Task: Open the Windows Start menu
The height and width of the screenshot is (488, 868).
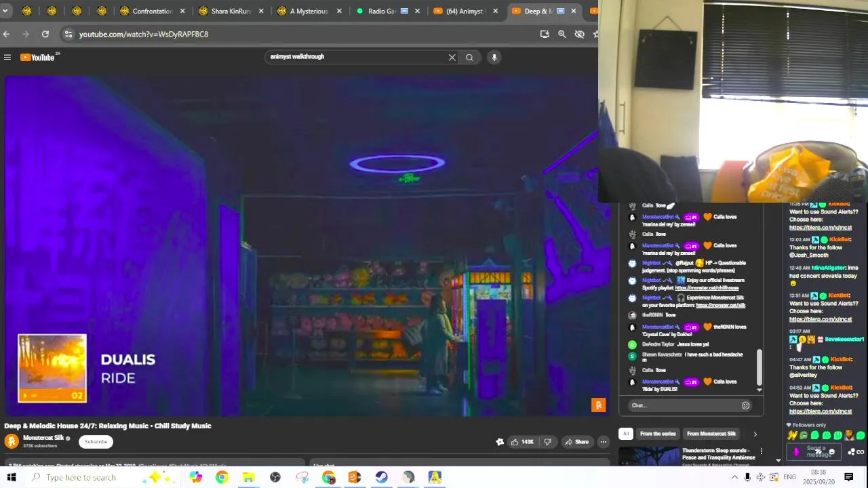Action: pyautogui.click(x=12, y=477)
